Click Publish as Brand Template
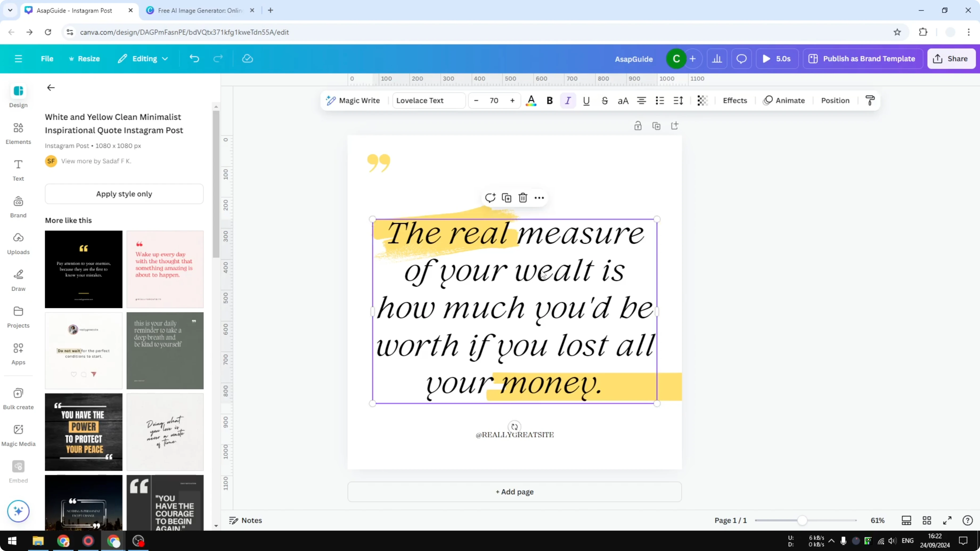Image resolution: width=980 pixels, height=551 pixels. pos(863,59)
